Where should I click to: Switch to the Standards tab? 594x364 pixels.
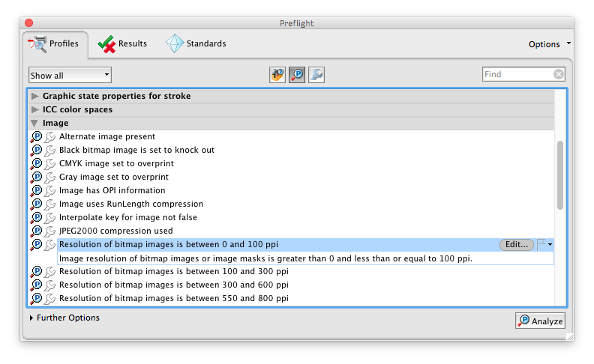(196, 44)
